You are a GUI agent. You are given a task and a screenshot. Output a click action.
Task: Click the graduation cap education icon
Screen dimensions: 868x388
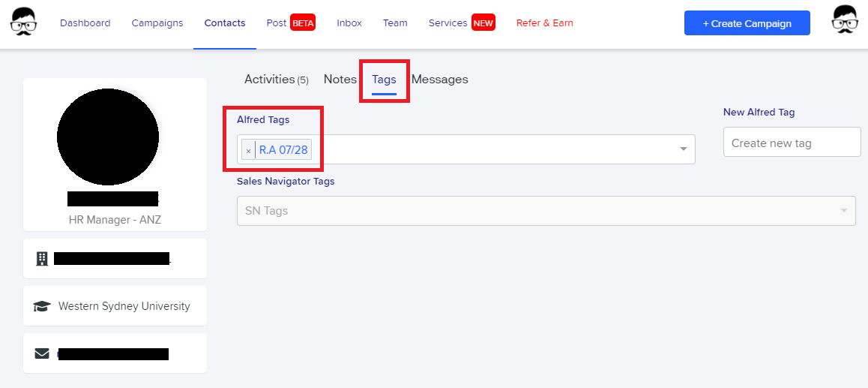coord(42,306)
